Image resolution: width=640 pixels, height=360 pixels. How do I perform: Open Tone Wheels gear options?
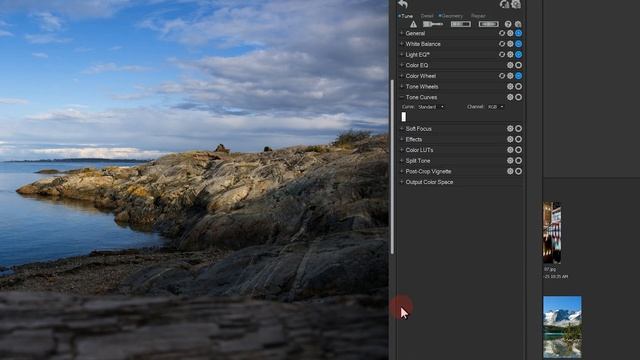[x=510, y=87]
